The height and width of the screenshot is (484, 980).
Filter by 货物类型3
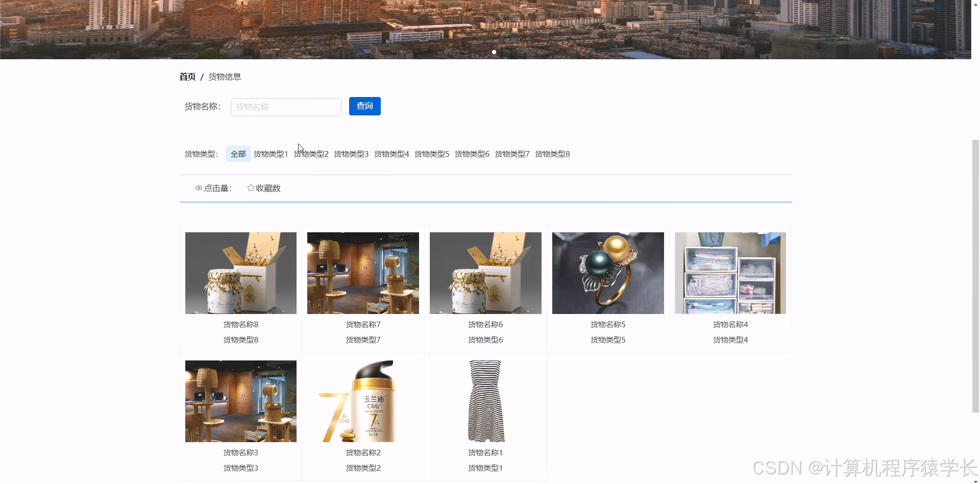351,154
